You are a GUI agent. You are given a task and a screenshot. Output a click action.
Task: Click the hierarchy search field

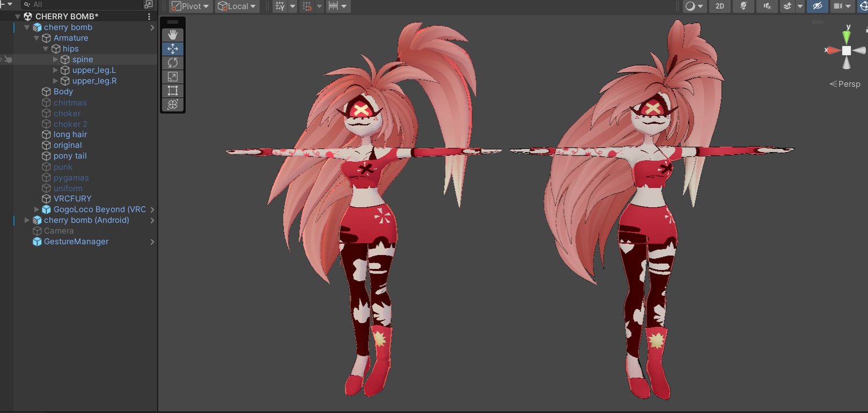pyautogui.click(x=81, y=4)
